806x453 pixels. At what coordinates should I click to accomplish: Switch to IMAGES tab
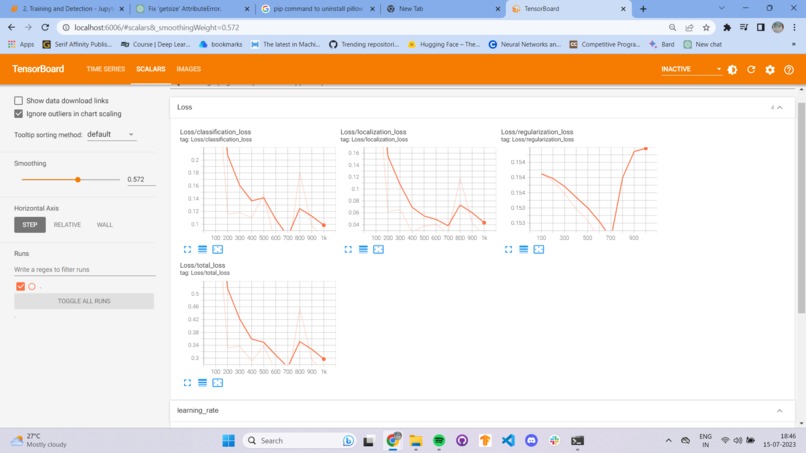point(189,69)
